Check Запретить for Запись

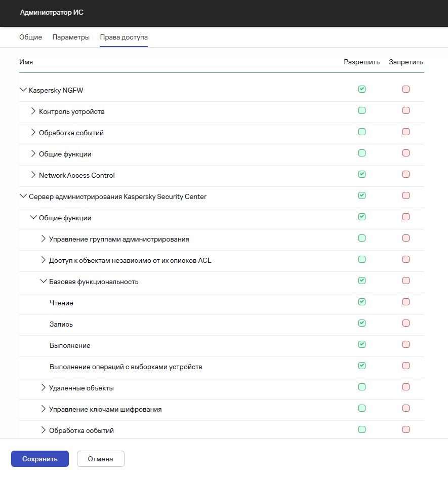point(406,324)
